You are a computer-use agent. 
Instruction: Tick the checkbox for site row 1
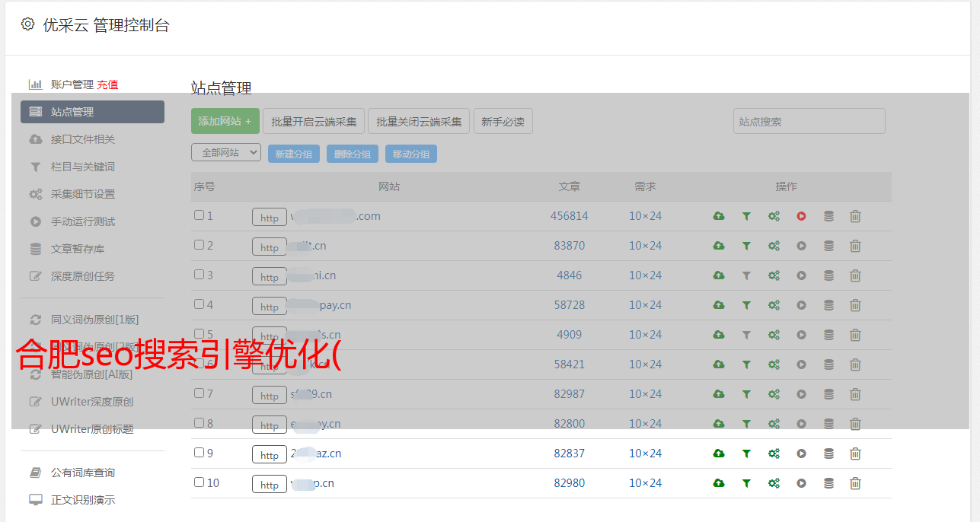point(199,215)
